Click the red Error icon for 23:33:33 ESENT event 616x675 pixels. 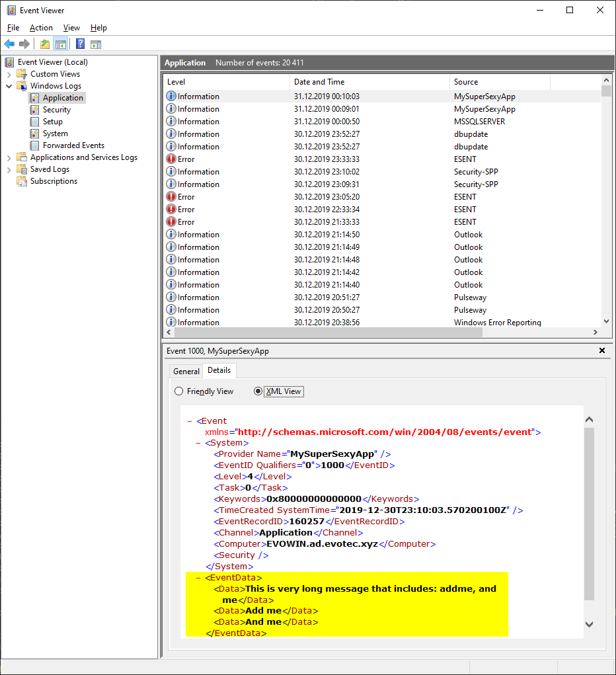click(x=171, y=159)
